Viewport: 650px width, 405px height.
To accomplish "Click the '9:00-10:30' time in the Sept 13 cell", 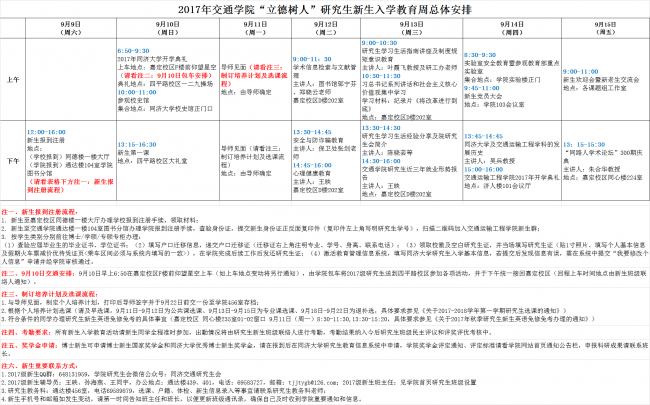I will pos(379,43).
